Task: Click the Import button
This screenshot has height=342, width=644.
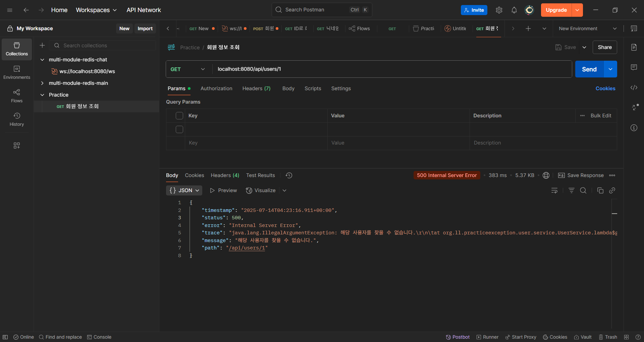Action: click(145, 28)
